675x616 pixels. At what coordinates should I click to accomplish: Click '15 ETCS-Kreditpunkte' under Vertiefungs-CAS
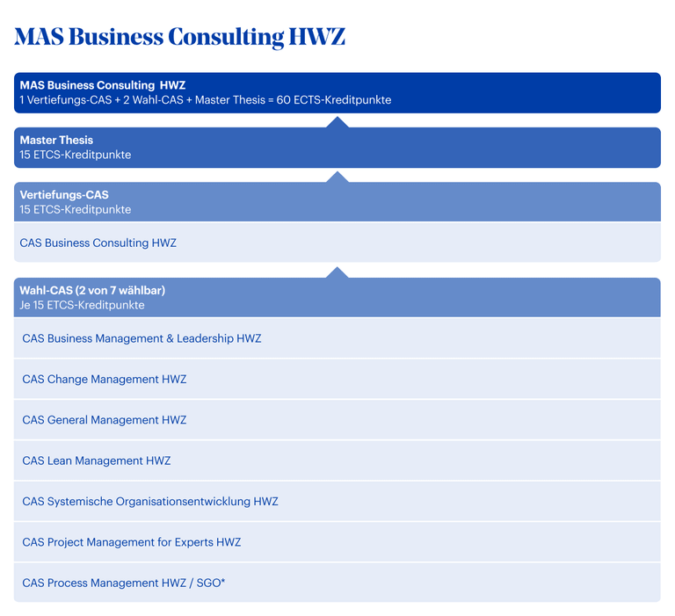76,210
